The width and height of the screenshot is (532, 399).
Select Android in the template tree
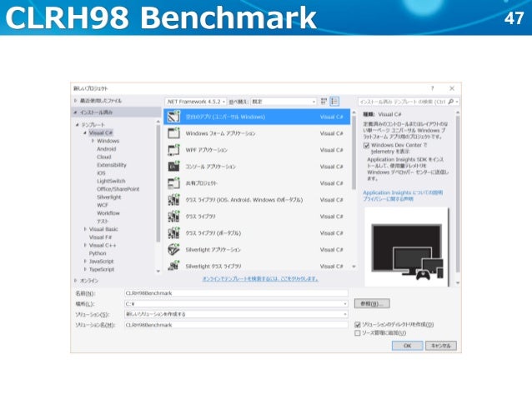(107, 149)
